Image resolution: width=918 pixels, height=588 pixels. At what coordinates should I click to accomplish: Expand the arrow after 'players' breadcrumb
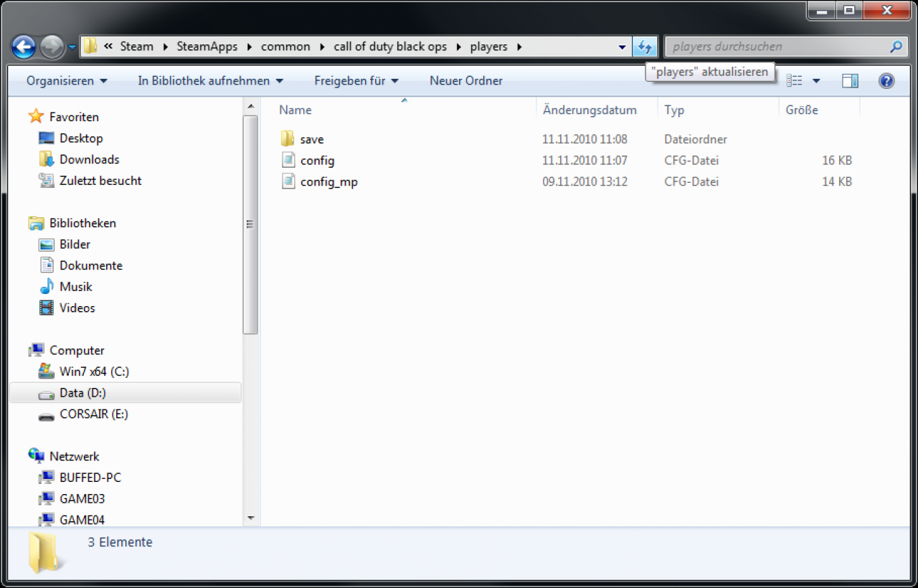coord(519,47)
